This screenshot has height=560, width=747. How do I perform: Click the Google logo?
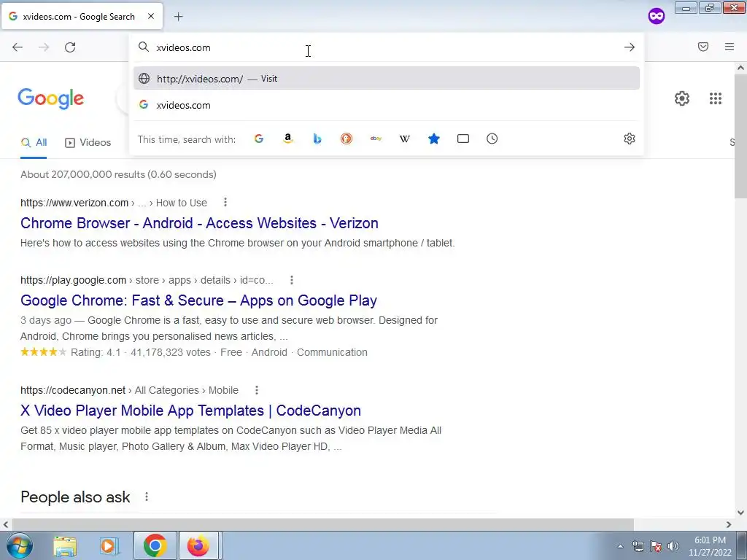[x=51, y=99]
